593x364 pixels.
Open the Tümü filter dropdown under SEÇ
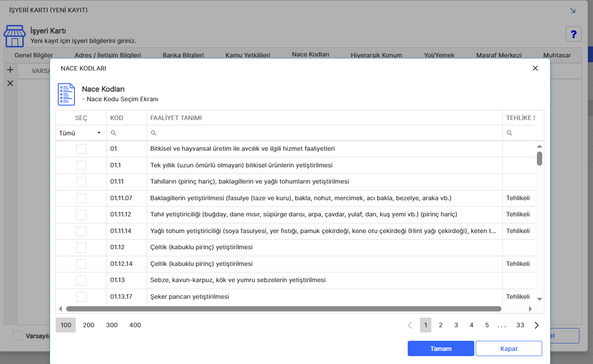click(81, 133)
